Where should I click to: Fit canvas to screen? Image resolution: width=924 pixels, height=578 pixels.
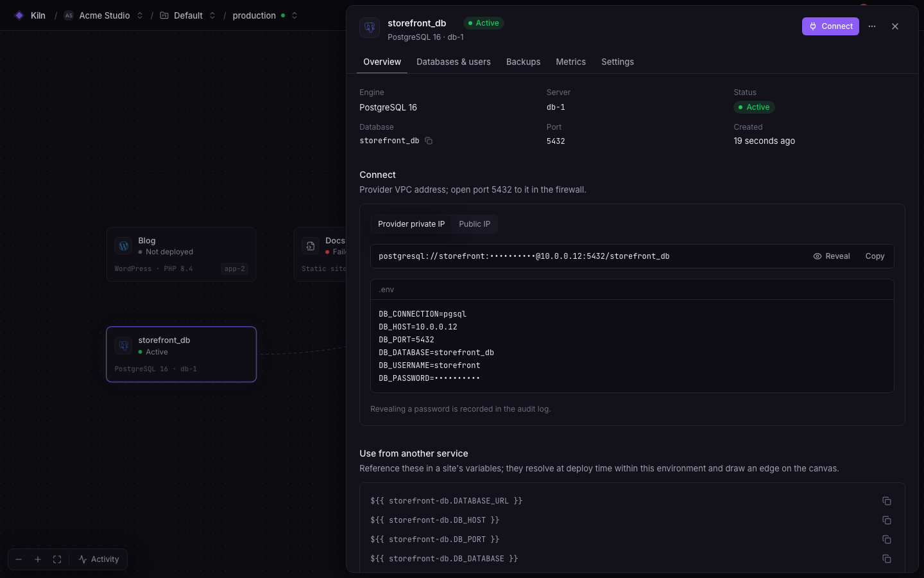[57, 559]
